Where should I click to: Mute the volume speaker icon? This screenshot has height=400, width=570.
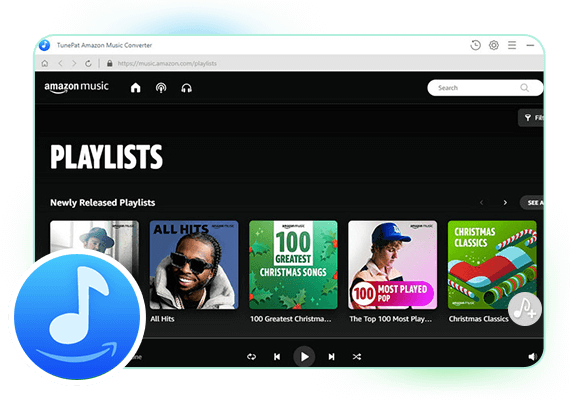[x=533, y=357]
